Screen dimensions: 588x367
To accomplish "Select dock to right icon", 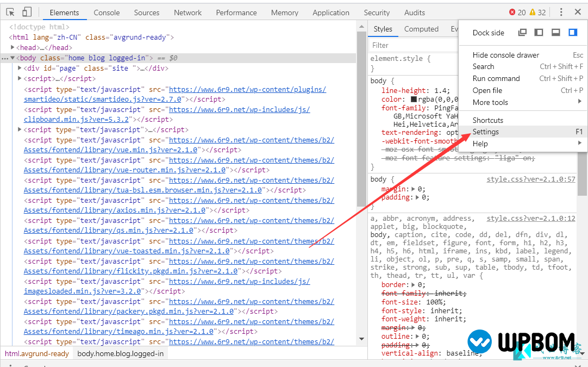I will 573,32.
